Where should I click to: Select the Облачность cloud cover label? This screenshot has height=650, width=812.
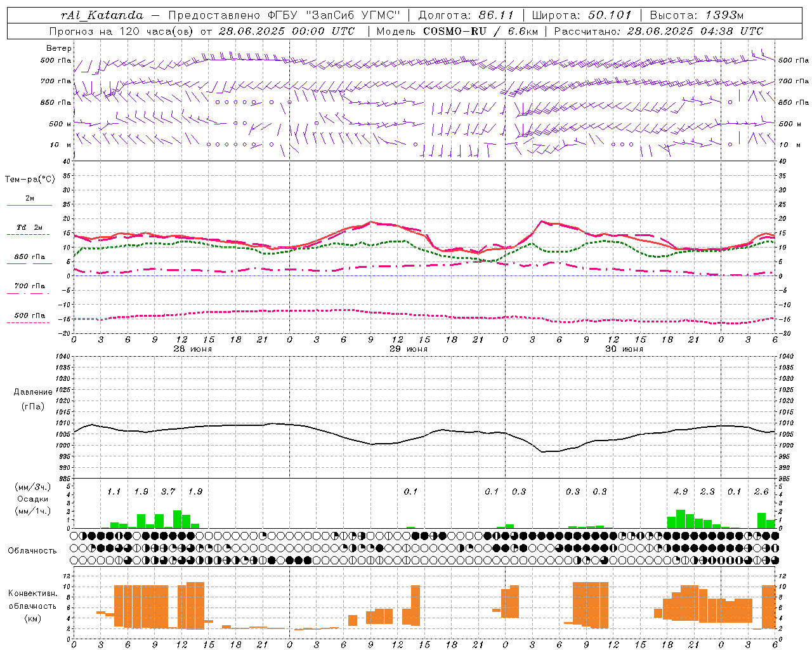pos(32,550)
